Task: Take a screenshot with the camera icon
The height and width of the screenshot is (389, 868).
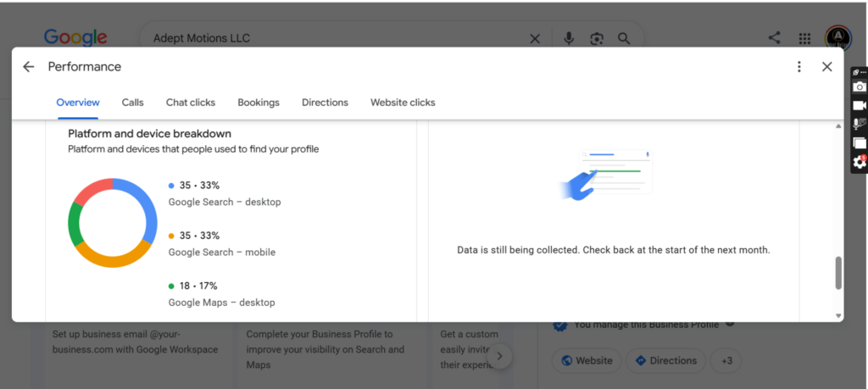Action: [860, 87]
